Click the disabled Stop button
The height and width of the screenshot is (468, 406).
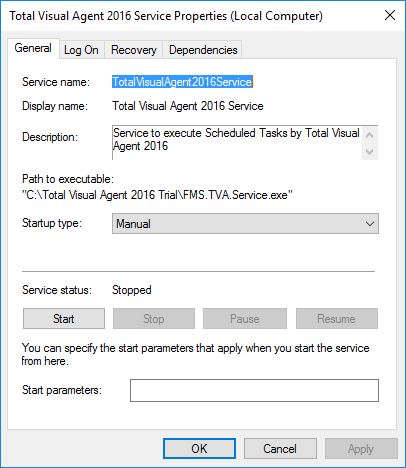point(154,319)
